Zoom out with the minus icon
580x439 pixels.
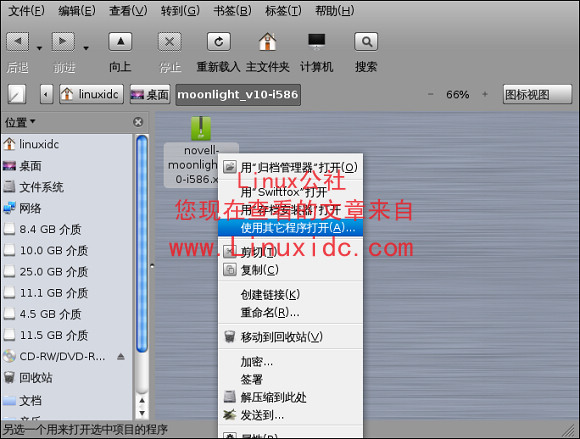[x=431, y=94]
